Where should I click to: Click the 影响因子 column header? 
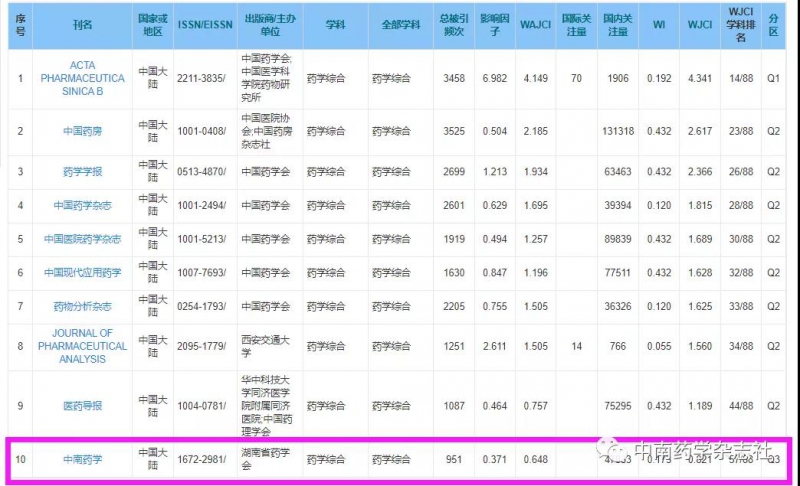pyautogui.click(x=494, y=24)
